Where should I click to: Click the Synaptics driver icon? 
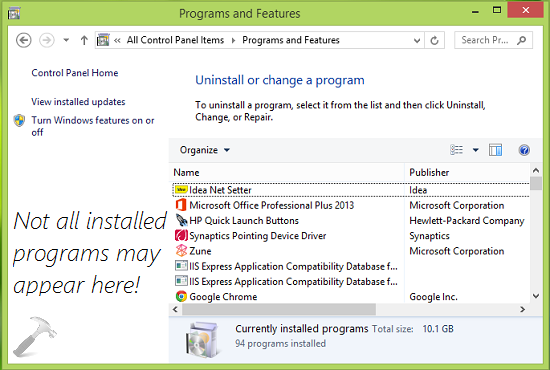coord(181,235)
